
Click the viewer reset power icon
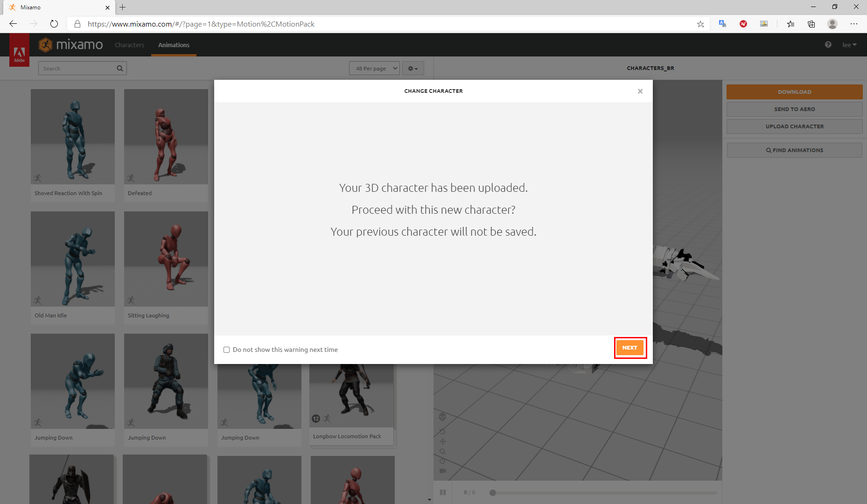pos(442,461)
